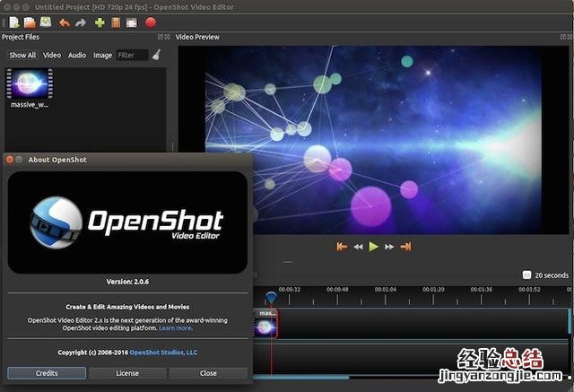Click the red Export Video button
Viewport: 574px width, 392px height.
151,22
